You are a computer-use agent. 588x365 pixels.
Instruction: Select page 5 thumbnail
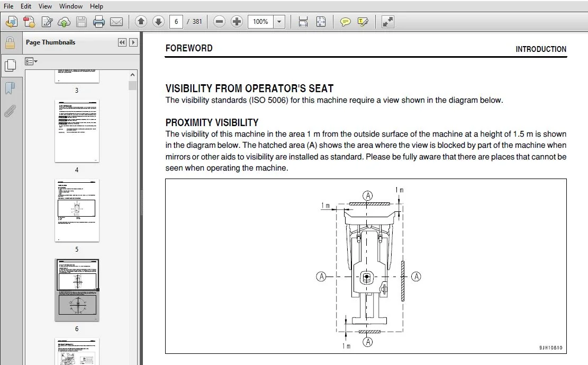point(77,210)
